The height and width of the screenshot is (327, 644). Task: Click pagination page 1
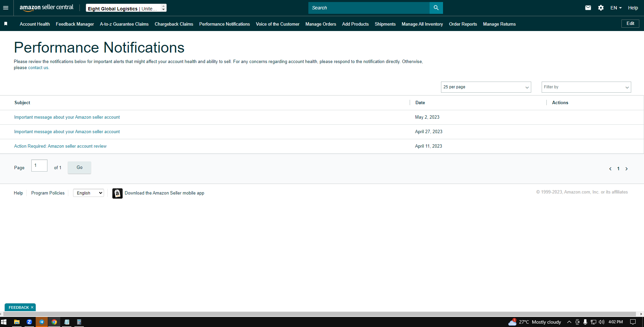click(x=618, y=169)
